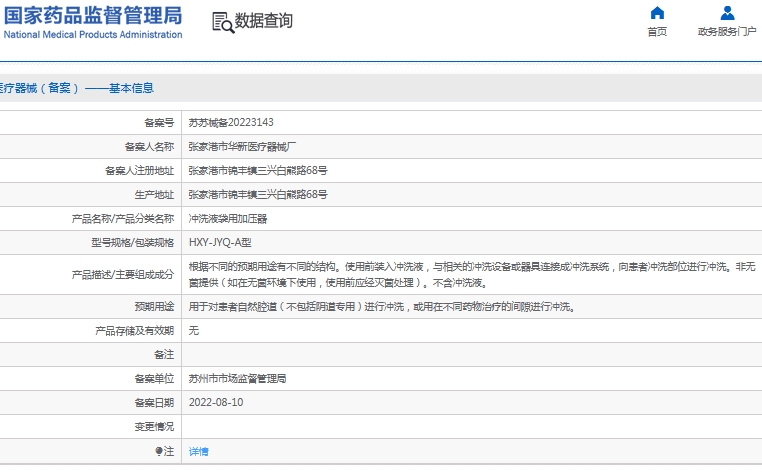Viewport: 762px width, 473px height.
Task: Click the 备案号 row label
Action: (x=159, y=123)
